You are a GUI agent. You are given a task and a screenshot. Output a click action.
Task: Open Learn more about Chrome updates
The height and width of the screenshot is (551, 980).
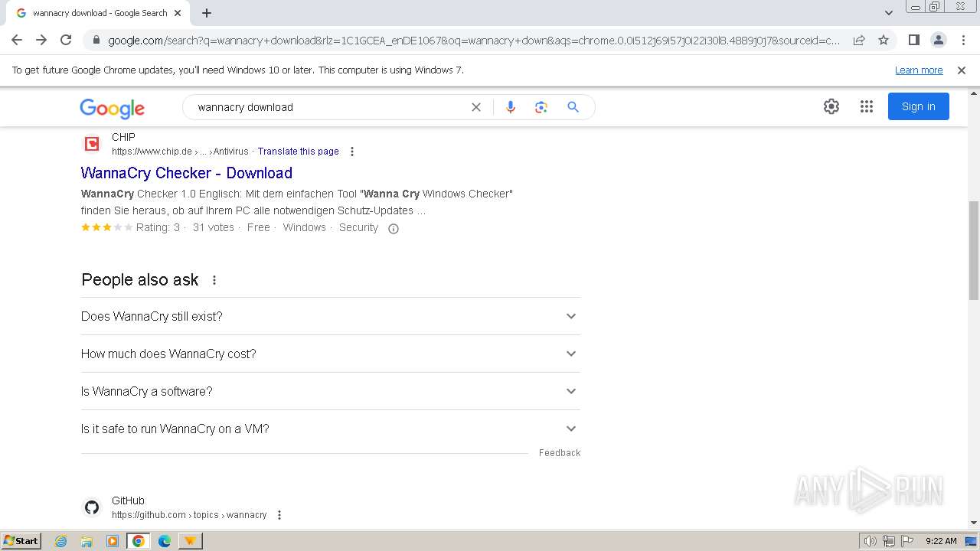[919, 70]
